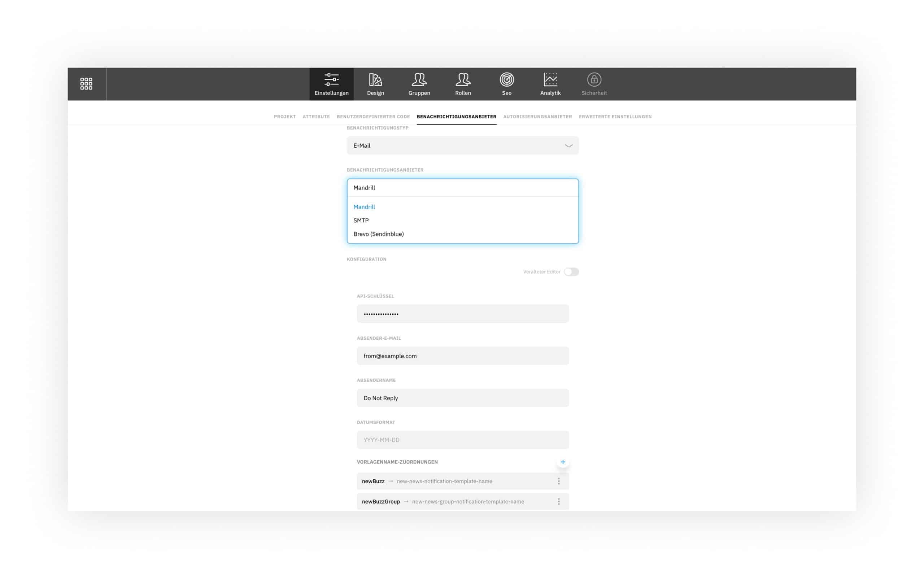Switch to the Autorisierungsanbieter tab
This screenshot has height=579, width=924.
point(537,116)
